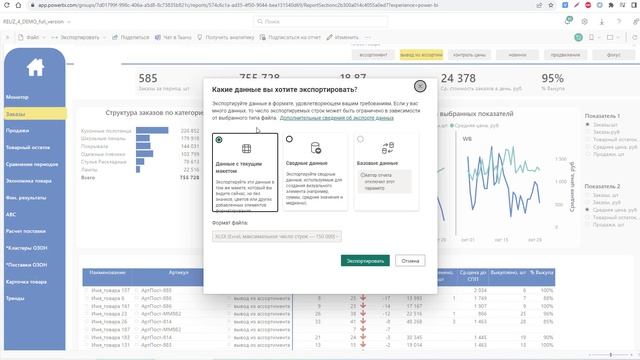
Task: Switch to the 'фокус' tab
Action: click(613, 55)
